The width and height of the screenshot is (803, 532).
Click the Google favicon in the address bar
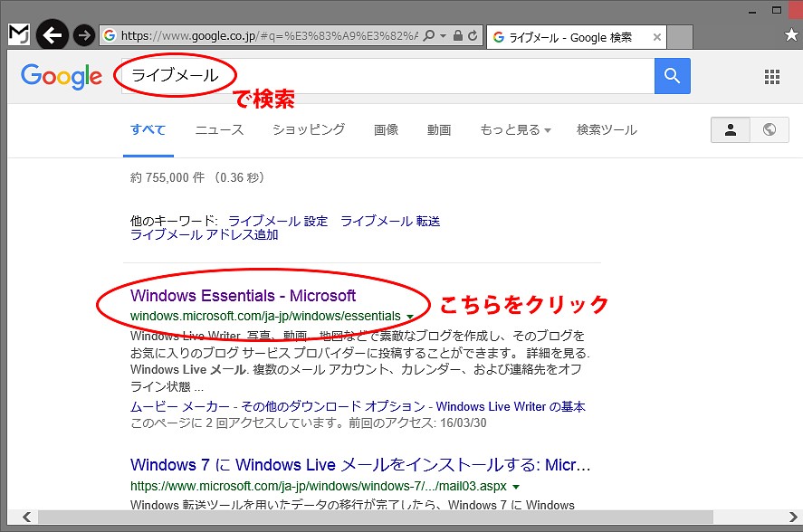[x=109, y=35]
